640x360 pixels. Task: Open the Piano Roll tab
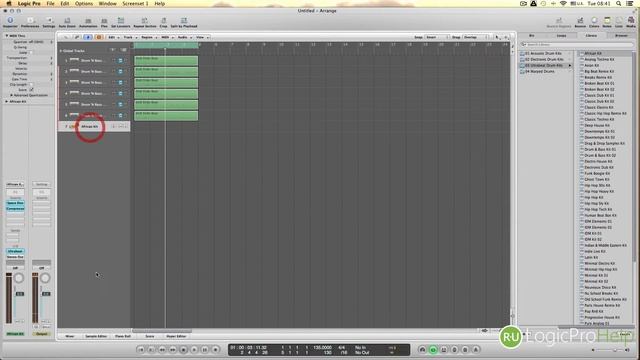123,336
